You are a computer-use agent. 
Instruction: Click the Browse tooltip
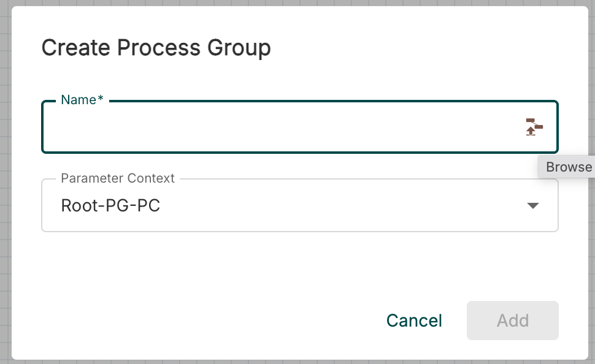pos(568,167)
